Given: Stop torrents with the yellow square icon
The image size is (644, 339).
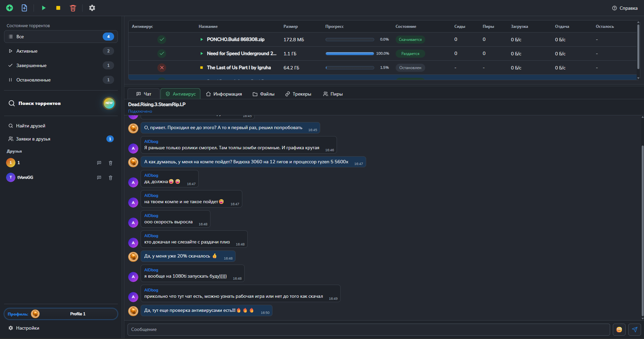Looking at the screenshot, I should tap(58, 8).
